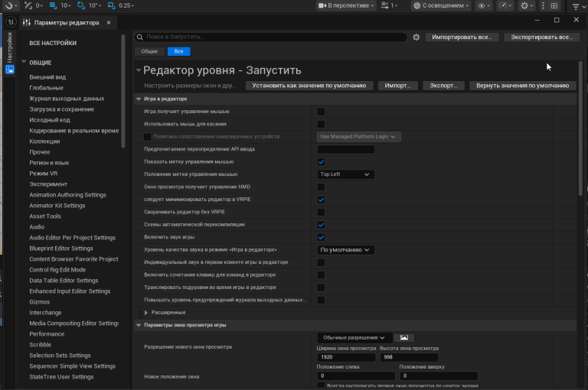This screenshot has width=588, height=390.
Task: Click the blue Настройки sidebar panel icon
Action: pyautogui.click(x=10, y=70)
